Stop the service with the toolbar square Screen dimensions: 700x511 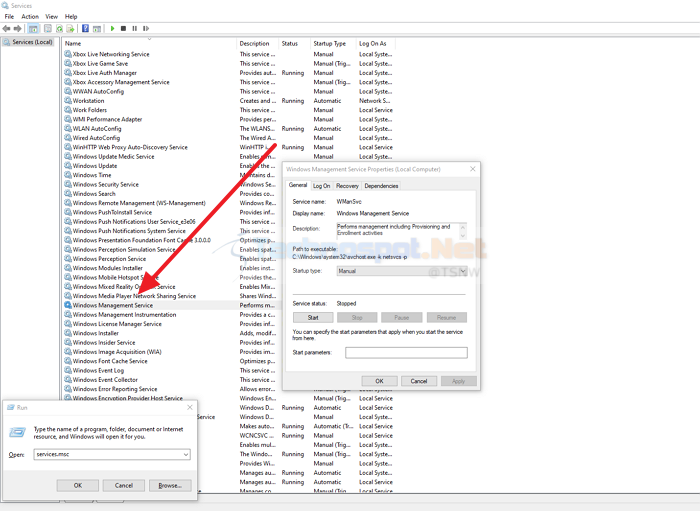[124, 29]
